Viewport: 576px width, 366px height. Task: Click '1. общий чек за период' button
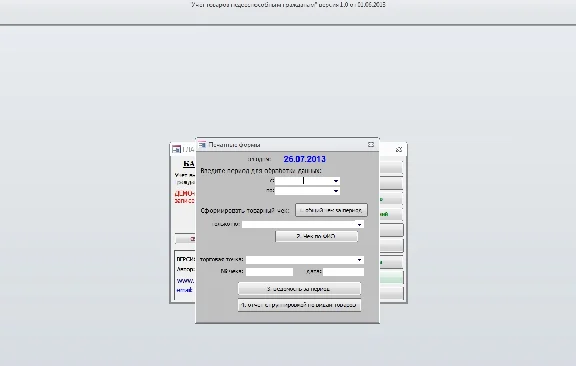pos(331,210)
